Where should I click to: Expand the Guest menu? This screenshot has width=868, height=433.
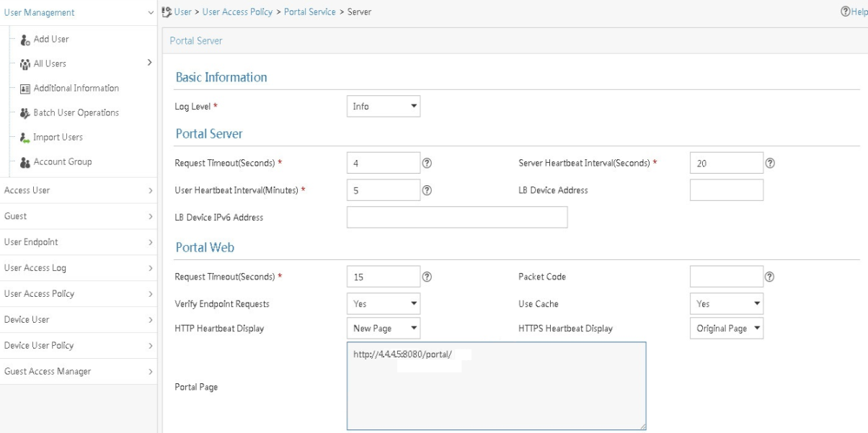tap(150, 216)
